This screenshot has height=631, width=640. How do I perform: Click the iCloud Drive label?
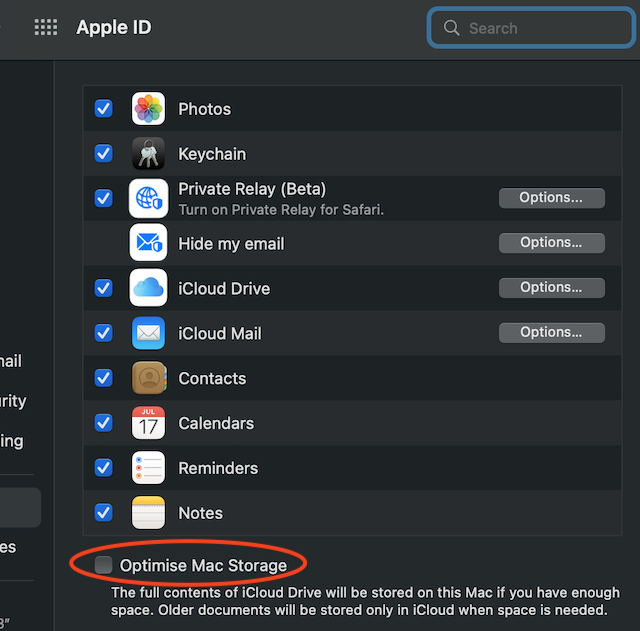click(x=224, y=289)
